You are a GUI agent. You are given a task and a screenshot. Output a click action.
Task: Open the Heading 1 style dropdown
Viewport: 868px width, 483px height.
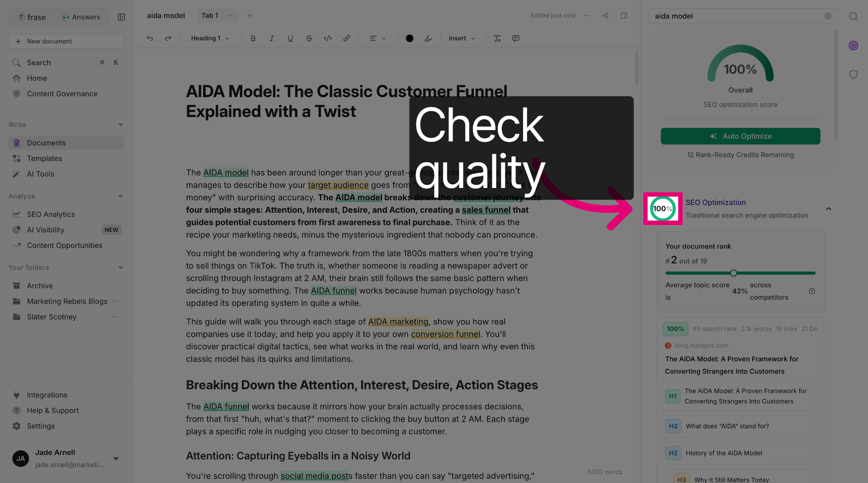click(210, 38)
